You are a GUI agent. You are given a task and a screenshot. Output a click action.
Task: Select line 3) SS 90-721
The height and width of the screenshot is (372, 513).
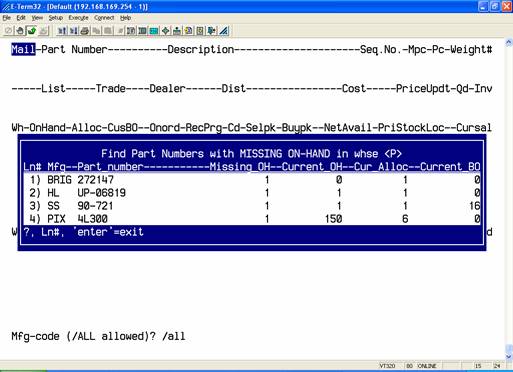pyautogui.click(x=252, y=206)
